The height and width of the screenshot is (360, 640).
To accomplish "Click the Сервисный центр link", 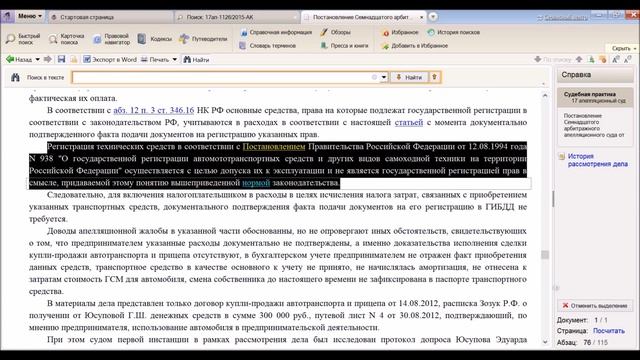I will point(563,18).
